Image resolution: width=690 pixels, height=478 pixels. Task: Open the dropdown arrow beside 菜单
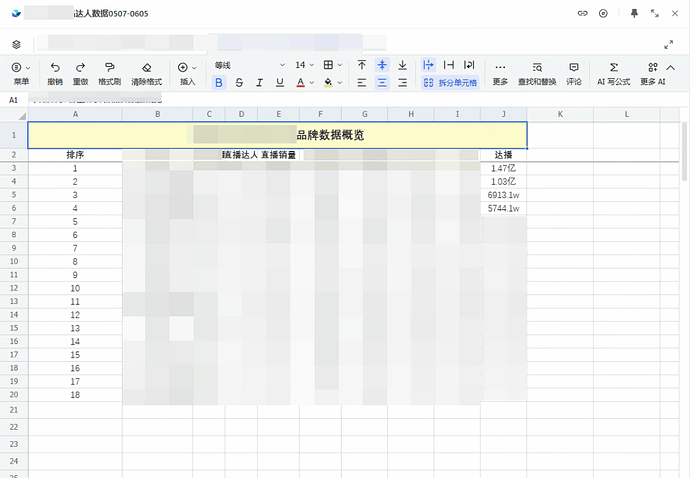28,68
